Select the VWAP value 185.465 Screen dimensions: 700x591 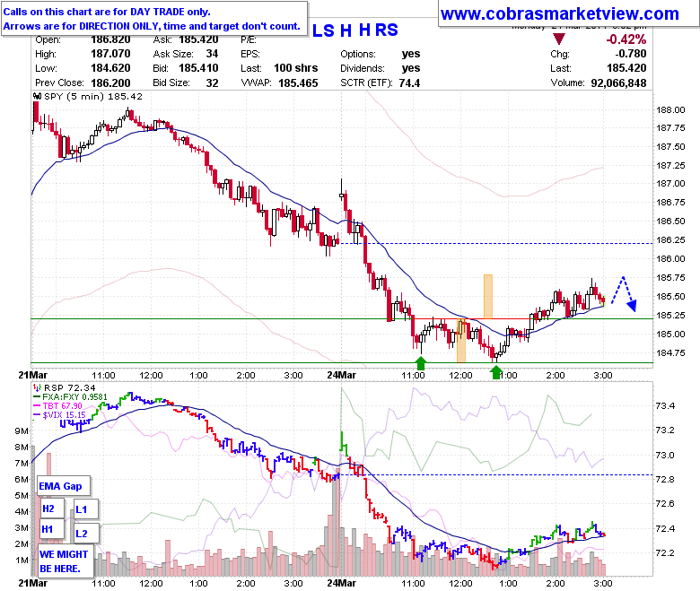tap(298, 83)
